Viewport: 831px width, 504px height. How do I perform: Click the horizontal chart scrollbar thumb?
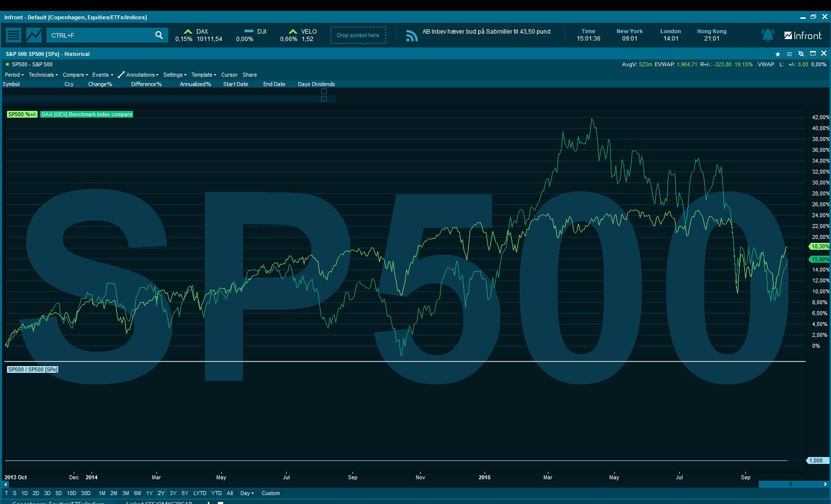coord(790,484)
